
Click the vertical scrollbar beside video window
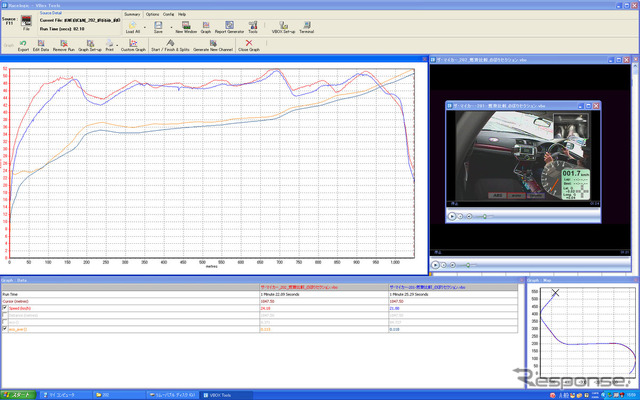click(x=636, y=167)
